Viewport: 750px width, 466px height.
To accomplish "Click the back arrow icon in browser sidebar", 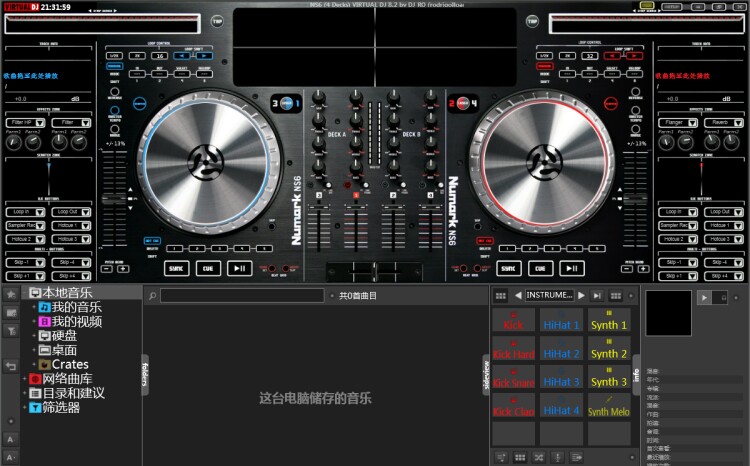I will click(x=11, y=366).
